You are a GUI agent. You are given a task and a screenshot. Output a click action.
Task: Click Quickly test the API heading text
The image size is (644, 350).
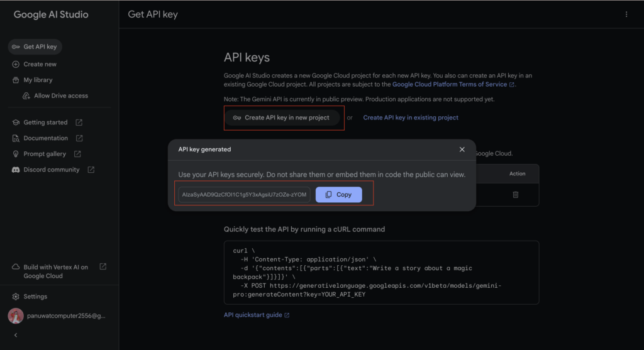coord(304,229)
